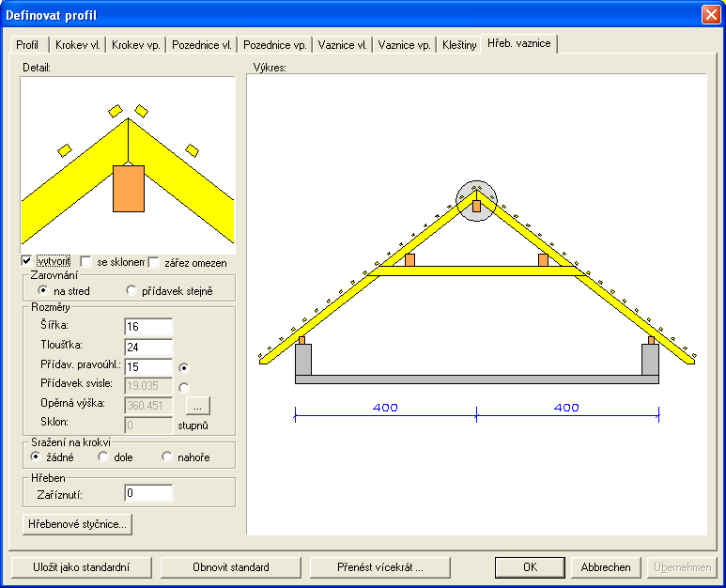Select přídavek stejně alignment option
This screenshot has height=588, width=726.
click(131, 290)
